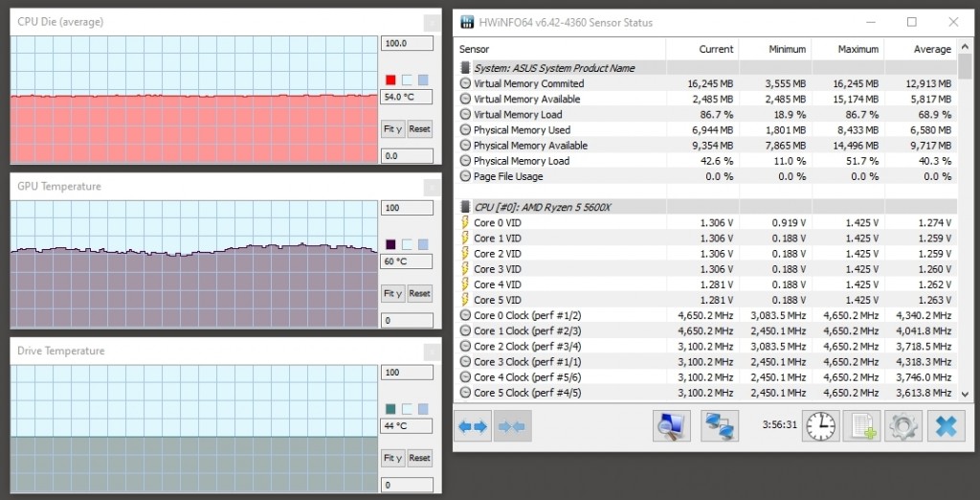Click the CPU Die graph maximum field 100.0
Image resolution: width=980 pixels, height=500 pixels.
click(x=407, y=43)
